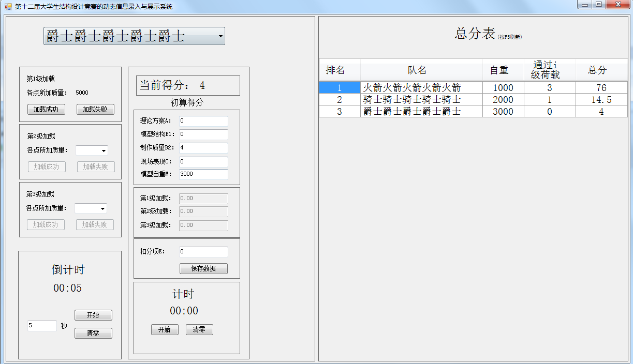Click 加载失败 button under 第2级加载
Viewport: 633px width, 364px height.
(x=96, y=167)
